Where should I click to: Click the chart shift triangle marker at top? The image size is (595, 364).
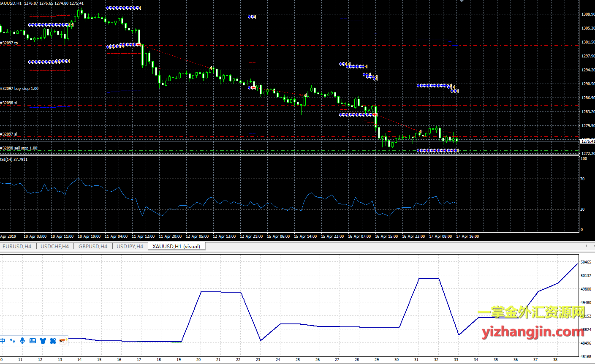[462, 1]
